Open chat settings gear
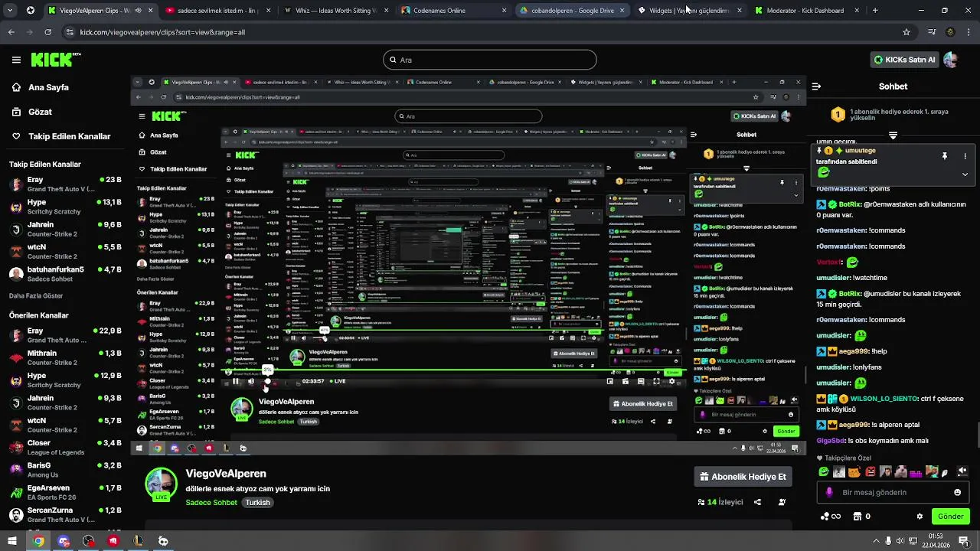 [920, 517]
